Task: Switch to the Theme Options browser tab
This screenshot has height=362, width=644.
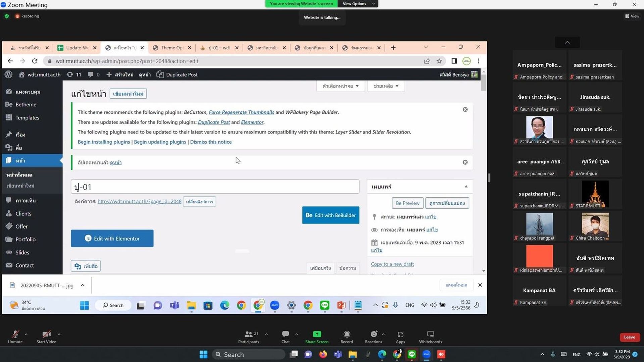Action: [x=172, y=48]
